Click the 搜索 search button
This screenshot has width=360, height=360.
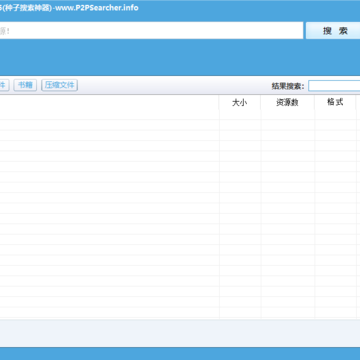click(333, 31)
